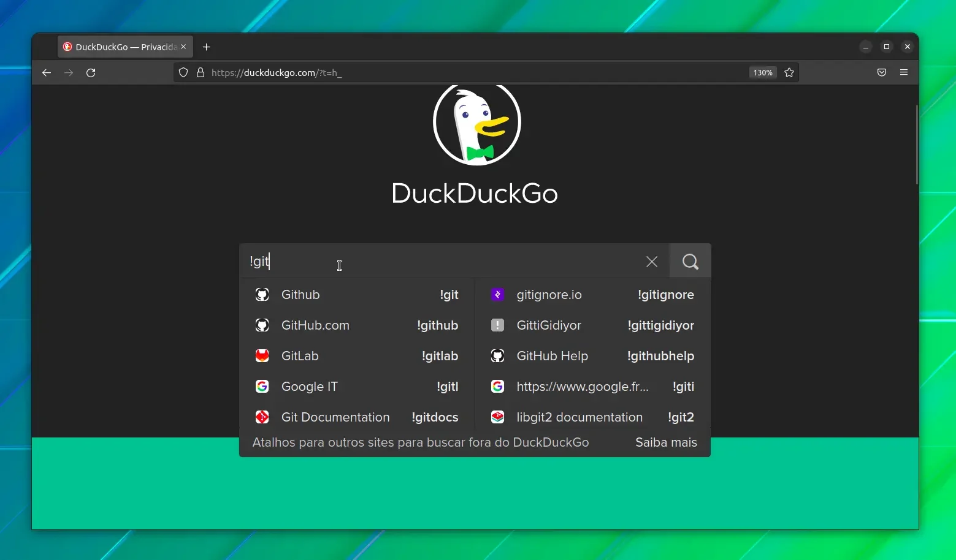Open the Pocket save icon

coord(882,73)
